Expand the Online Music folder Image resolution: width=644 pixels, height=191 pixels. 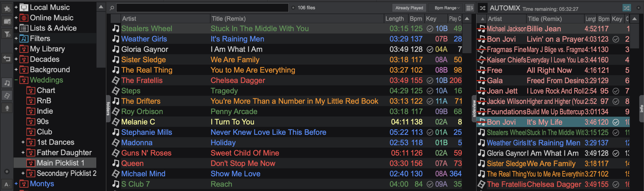click(16, 18)
